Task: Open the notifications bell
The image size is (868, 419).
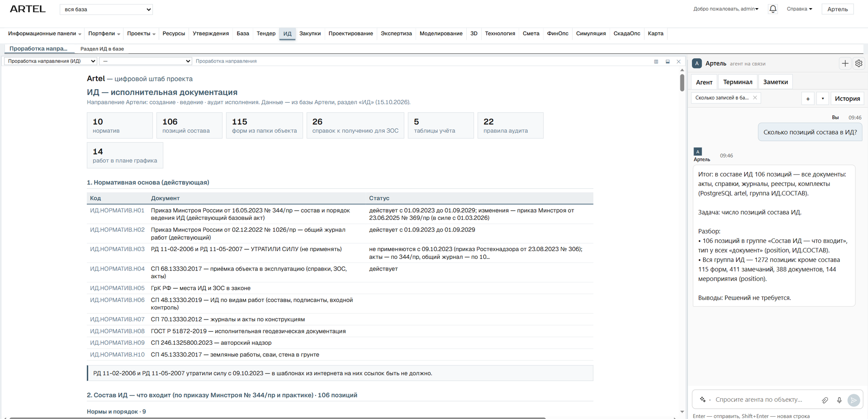Action: pos(773,9)
